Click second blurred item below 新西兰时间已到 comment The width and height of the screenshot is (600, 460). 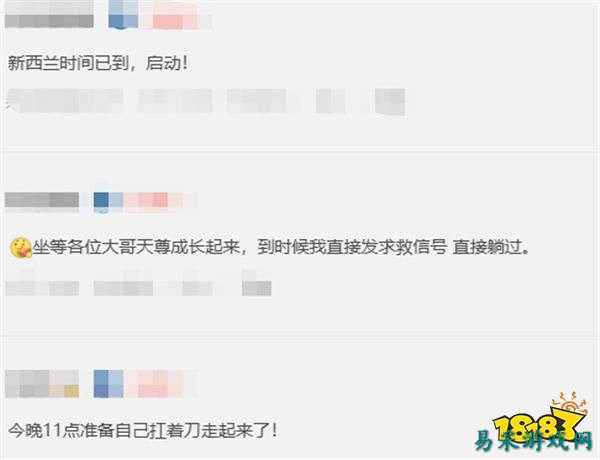pos(174,101)
